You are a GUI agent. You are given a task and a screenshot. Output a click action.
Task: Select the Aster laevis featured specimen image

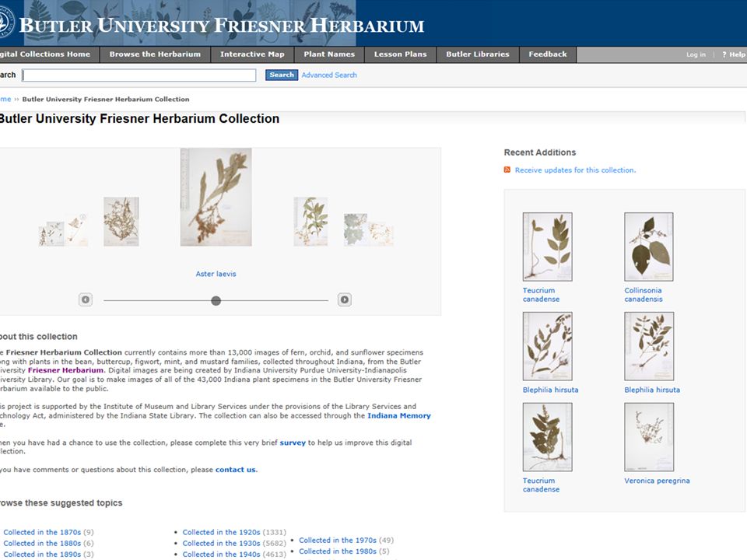(216, 197)
